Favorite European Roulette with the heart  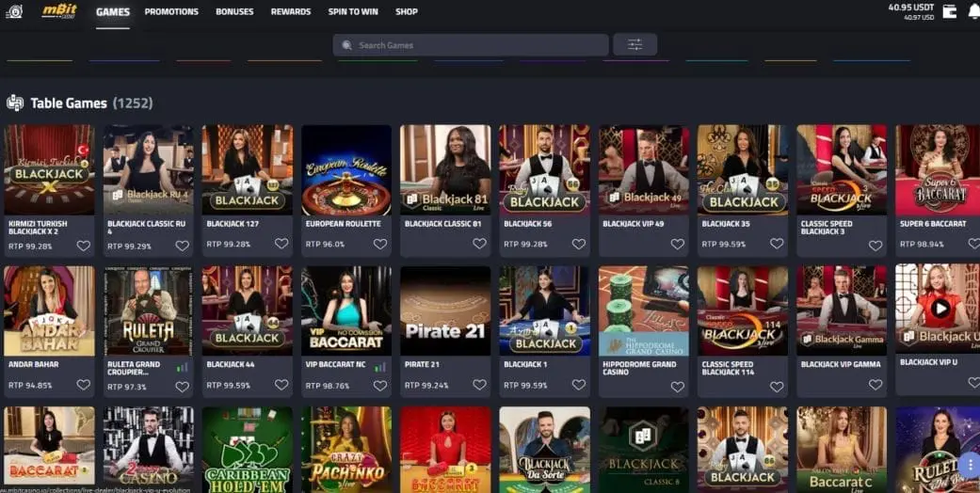coord(380,245)
